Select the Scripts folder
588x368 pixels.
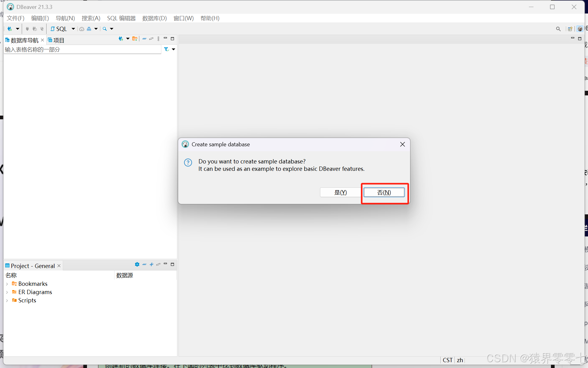(x=24, y=300)
